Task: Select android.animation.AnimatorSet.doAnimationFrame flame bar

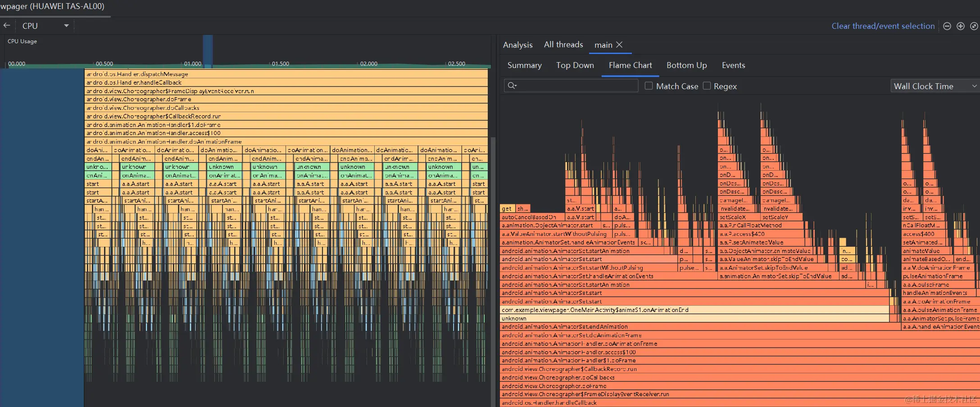Action: [x=740, y=335]
